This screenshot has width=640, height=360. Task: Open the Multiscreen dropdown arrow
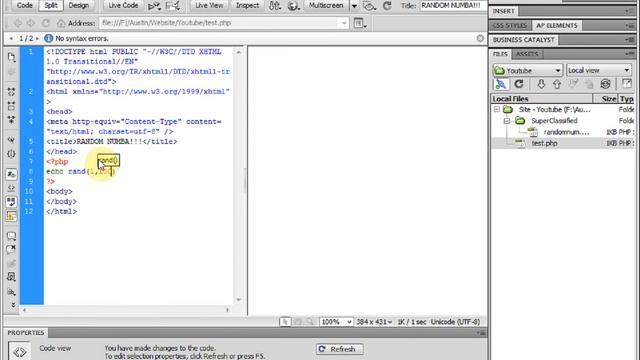(354, 6)
